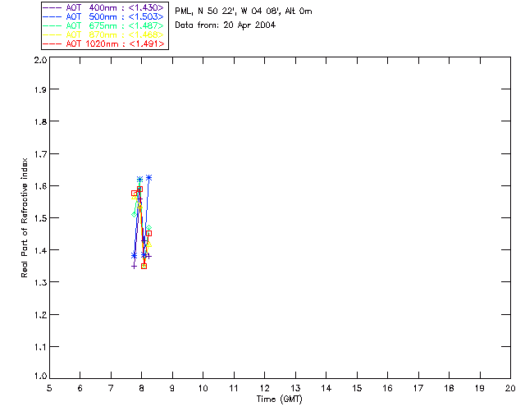Screen dimensions: 525x420
Task: Click the 'Time (GMT)' axis label
Action: [279, 399]
